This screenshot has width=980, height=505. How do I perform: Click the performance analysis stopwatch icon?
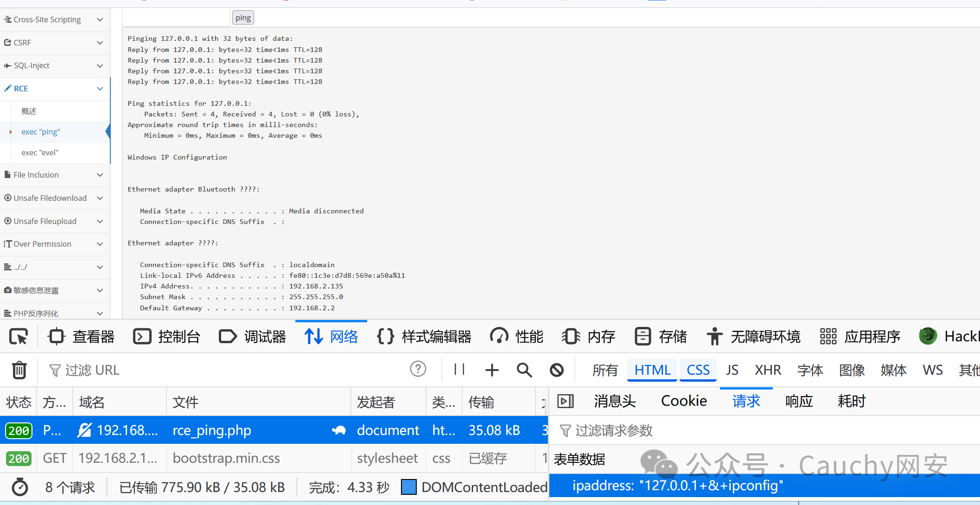[20, 487]
